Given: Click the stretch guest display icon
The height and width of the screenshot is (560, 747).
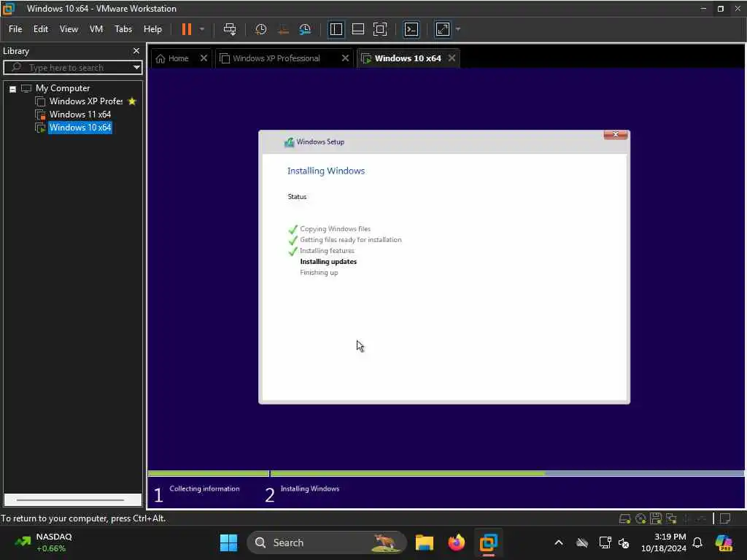Looking at the screenshot, I should click(443, 29).
